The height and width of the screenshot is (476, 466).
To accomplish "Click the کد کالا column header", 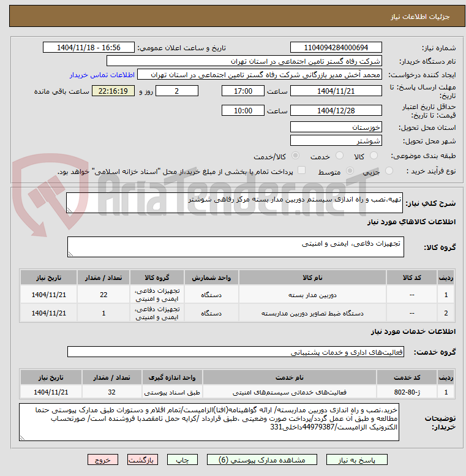I will point(412,278).
